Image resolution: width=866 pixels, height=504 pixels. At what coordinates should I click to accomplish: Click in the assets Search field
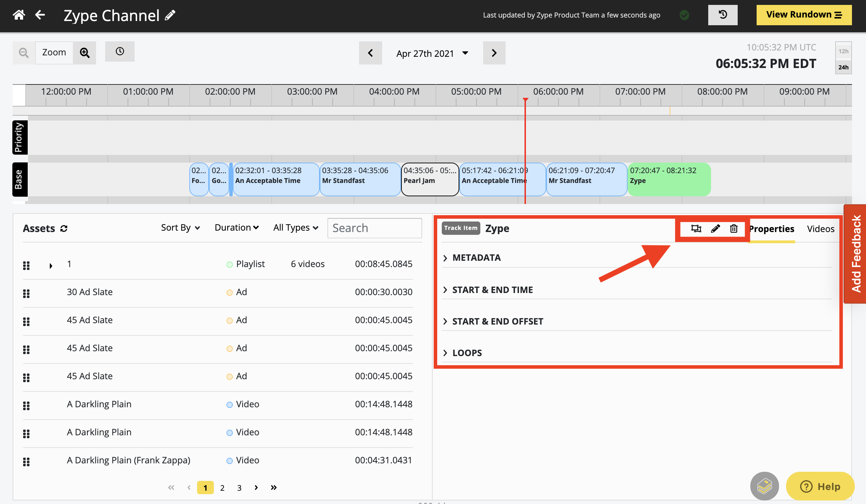pos(374,228)
